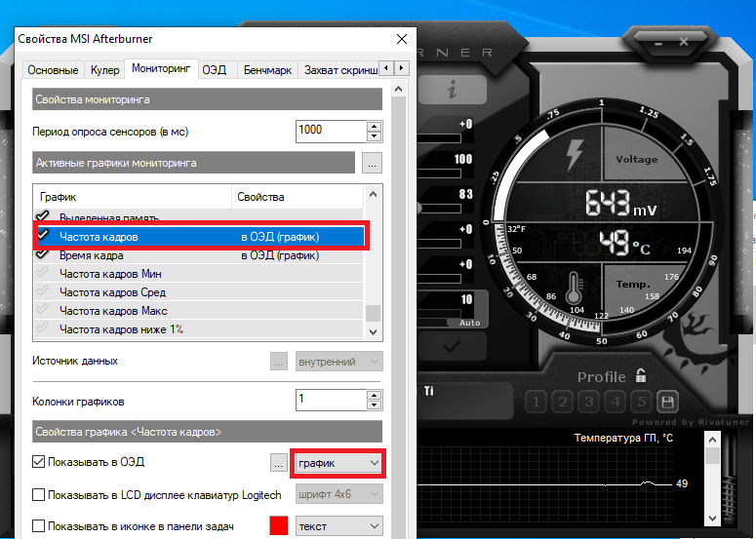Image resolution: width=756 pixels, height=539 pixels.
Task: Click the Afterburner info i button
Action: (x=453, y=90)
